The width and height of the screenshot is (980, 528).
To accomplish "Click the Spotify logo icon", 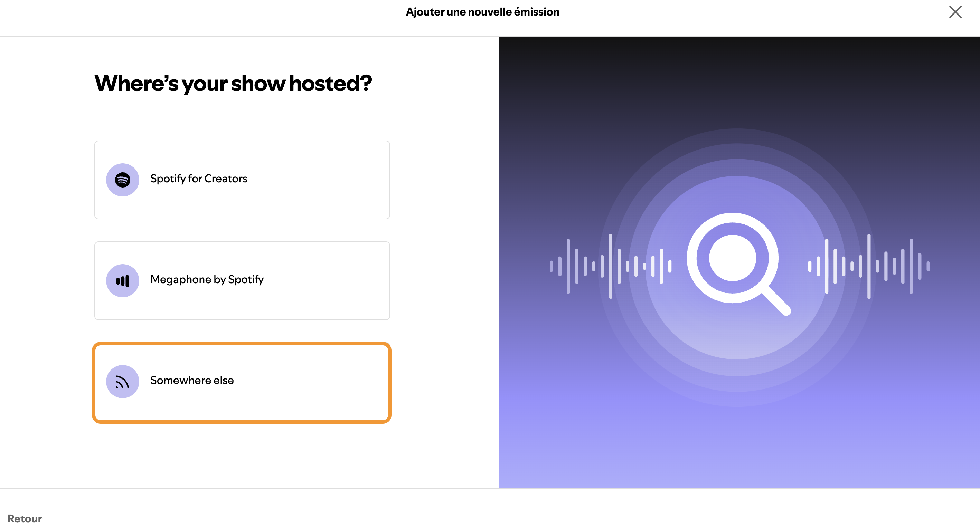I will click(122, 180).
